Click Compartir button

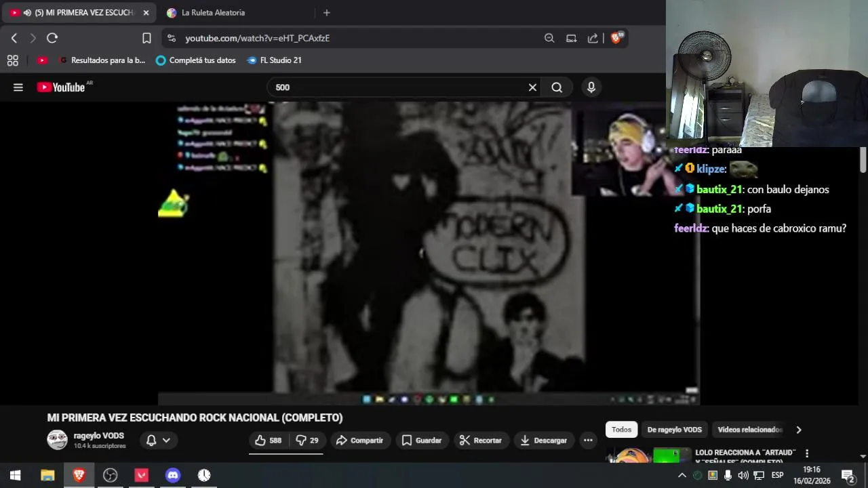pyautogui.click(x=360, y=441)
